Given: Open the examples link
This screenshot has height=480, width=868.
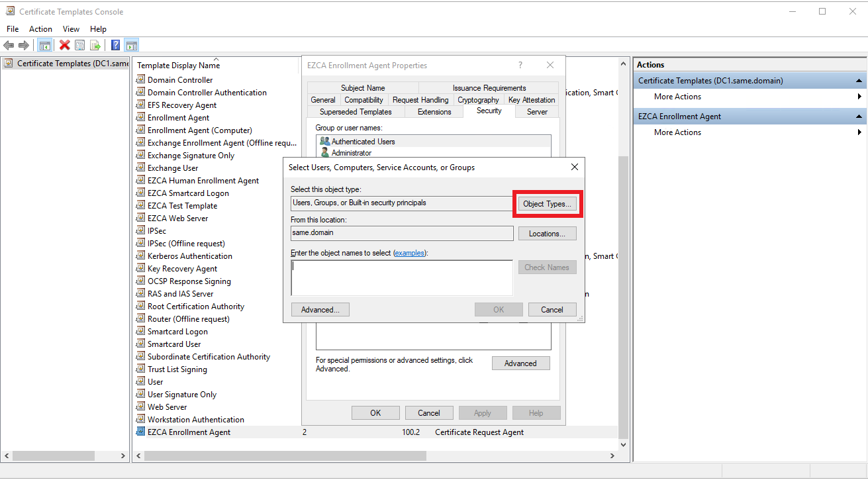Looking at the screenshot, I should pos(410,253).
